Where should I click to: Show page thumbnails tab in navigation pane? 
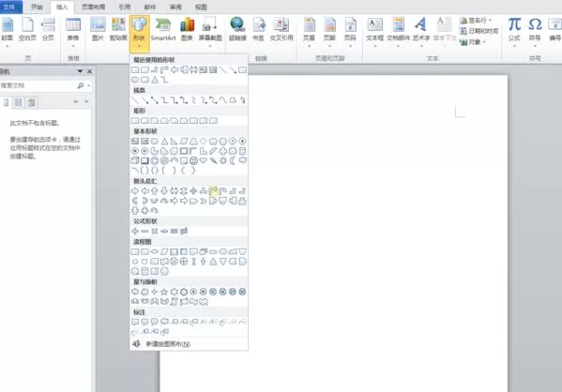18,103
